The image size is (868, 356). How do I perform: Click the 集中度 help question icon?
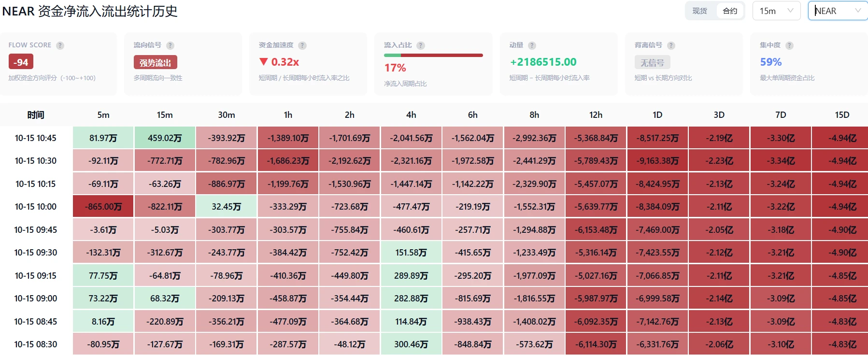coord(789,45)
